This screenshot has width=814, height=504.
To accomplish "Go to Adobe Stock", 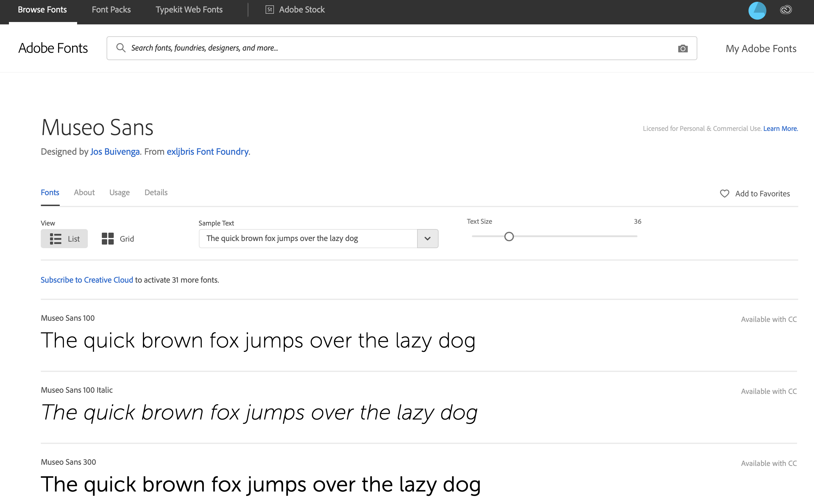I will tap(302, 10).
